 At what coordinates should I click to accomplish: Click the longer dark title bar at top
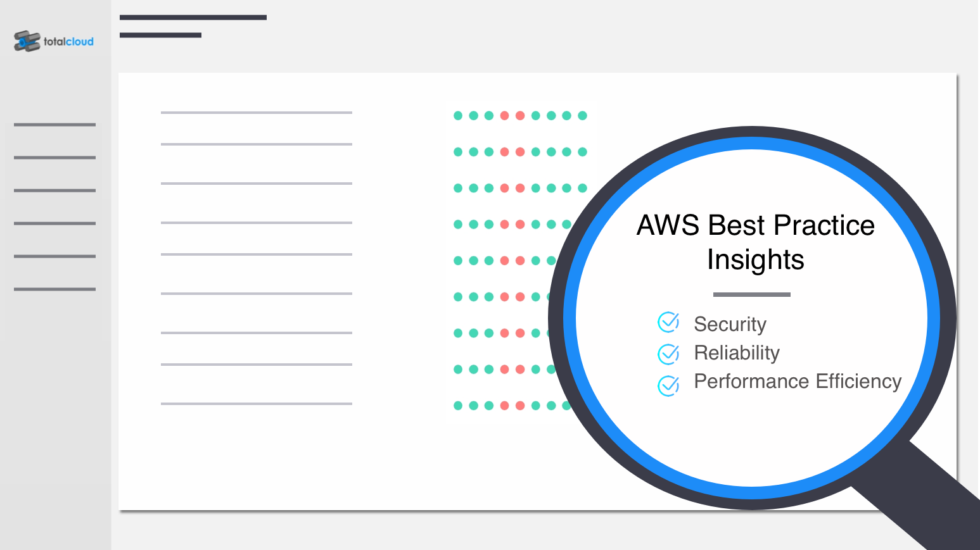[193, 18]
